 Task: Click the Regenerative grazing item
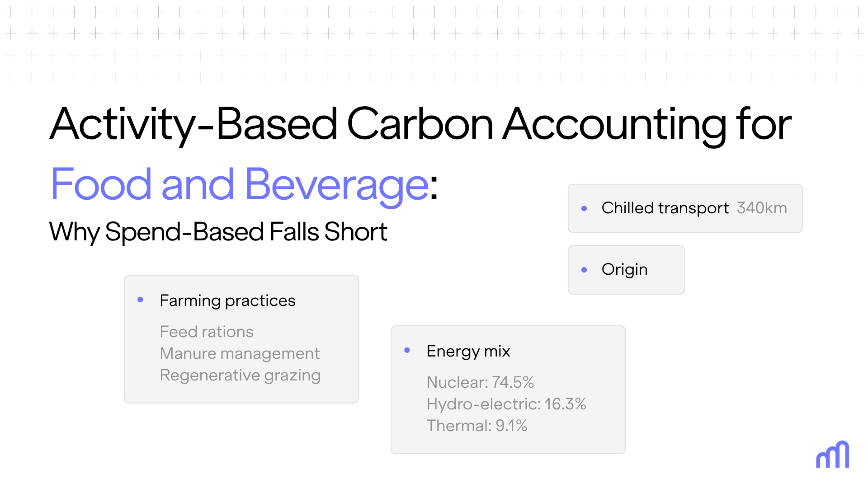coord(240,375)
